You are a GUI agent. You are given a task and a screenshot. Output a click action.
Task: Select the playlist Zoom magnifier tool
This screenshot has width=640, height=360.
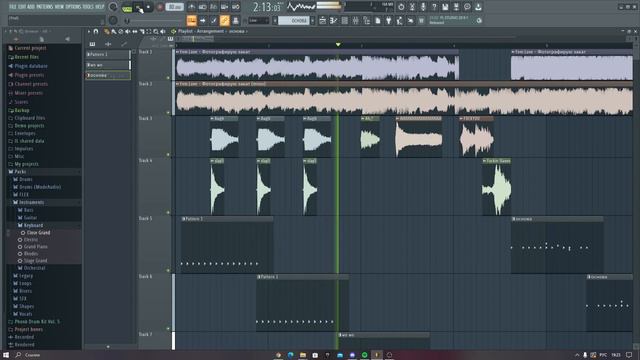[156, 31]
